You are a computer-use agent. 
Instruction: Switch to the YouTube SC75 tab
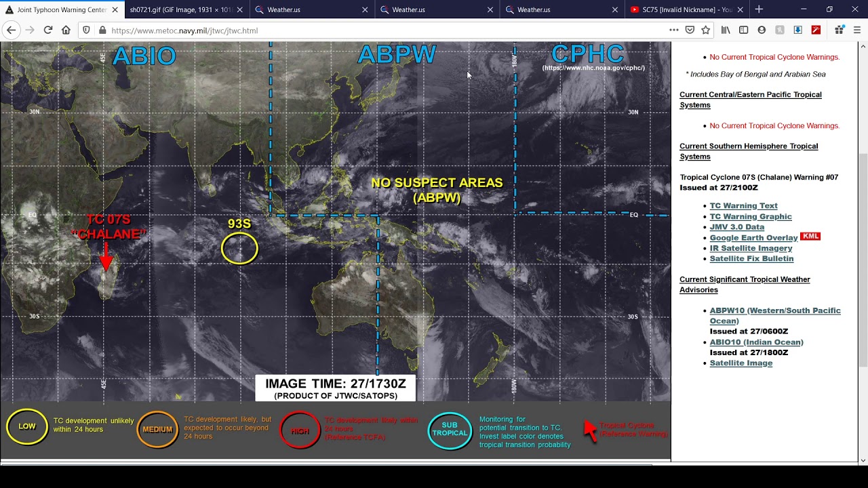pyautogui.click(x=686, y=9)
